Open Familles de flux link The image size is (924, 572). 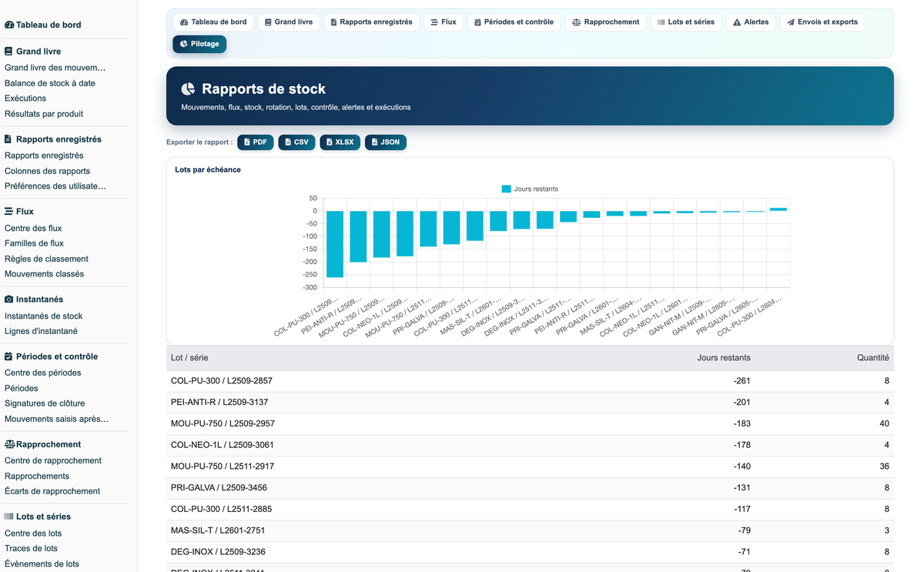click(x=34, y=243)
